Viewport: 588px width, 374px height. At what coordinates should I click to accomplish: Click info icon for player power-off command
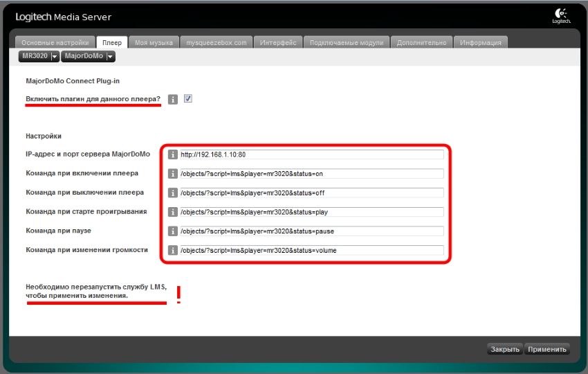click(172, 193)
